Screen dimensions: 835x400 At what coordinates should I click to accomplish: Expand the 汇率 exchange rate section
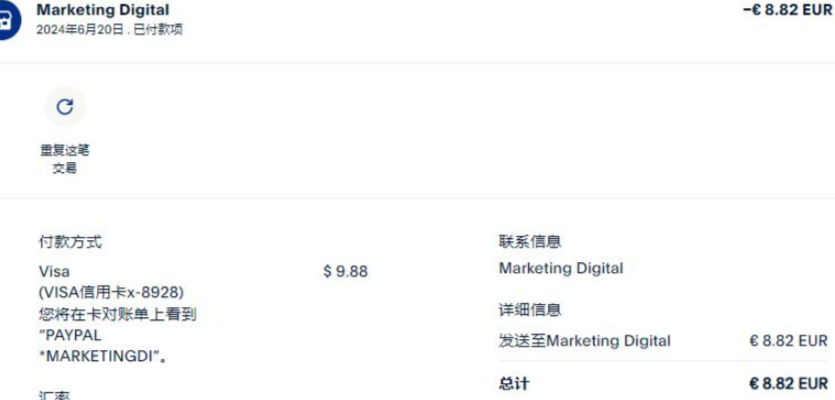coord(54,396)
